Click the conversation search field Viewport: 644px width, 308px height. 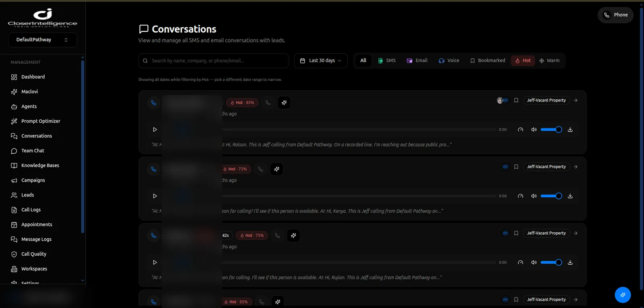[213, 61]
